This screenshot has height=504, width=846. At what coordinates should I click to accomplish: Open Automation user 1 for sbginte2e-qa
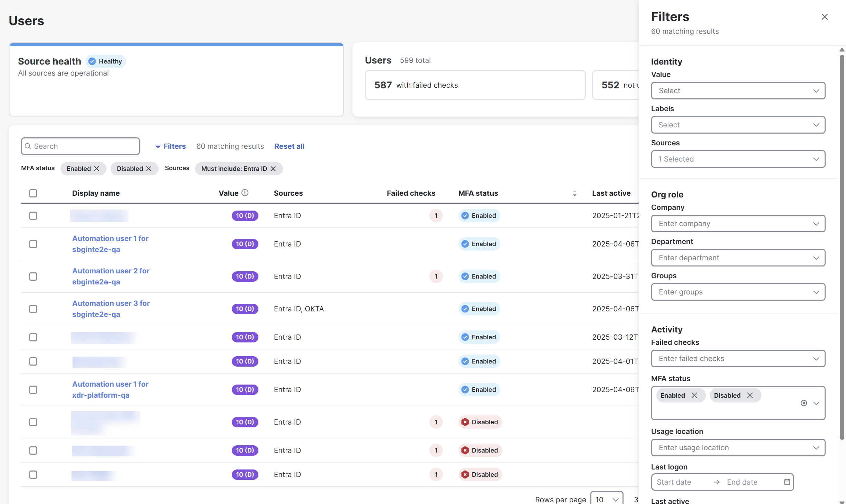110,244
